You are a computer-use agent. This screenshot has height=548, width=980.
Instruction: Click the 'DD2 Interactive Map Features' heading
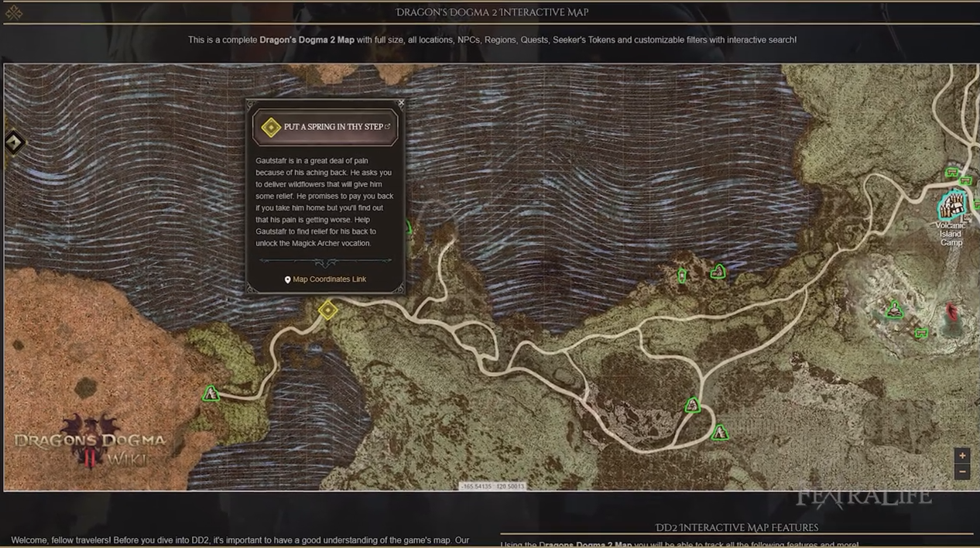(736, 528)
